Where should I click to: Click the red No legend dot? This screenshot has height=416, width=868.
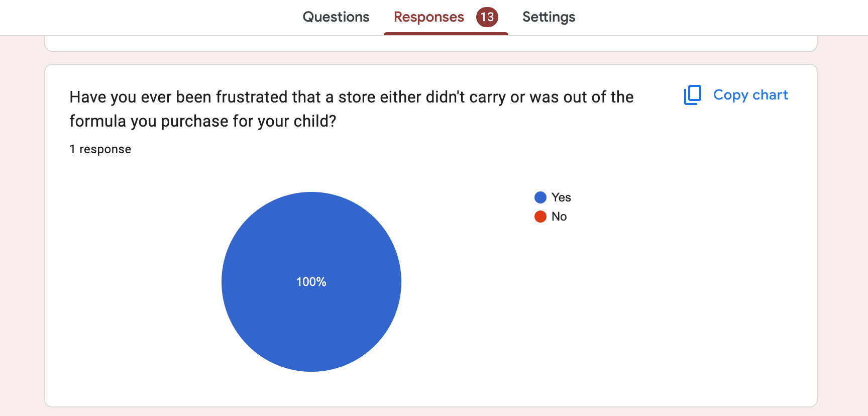540,217
